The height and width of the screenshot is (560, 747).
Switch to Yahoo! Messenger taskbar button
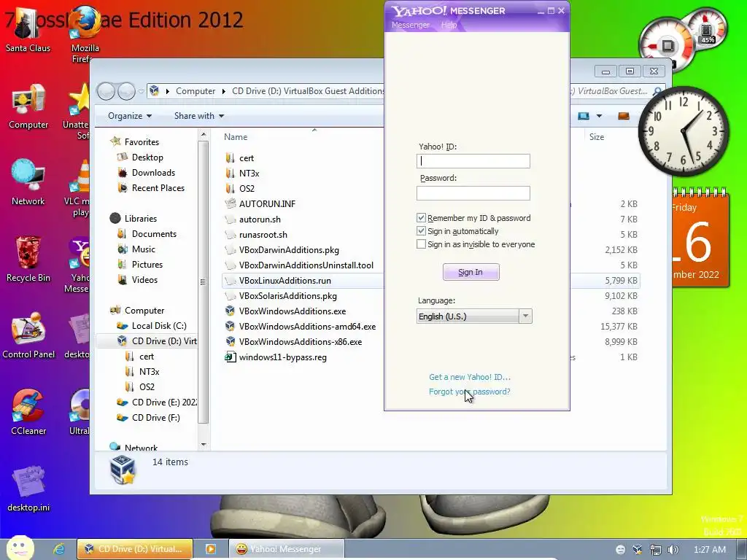(x=286, y=549)
